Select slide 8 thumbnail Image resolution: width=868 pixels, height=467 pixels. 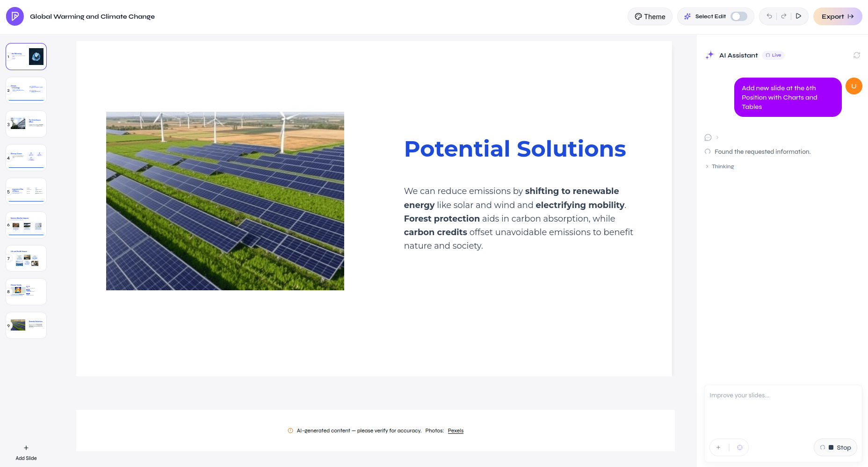pos(26,292)
